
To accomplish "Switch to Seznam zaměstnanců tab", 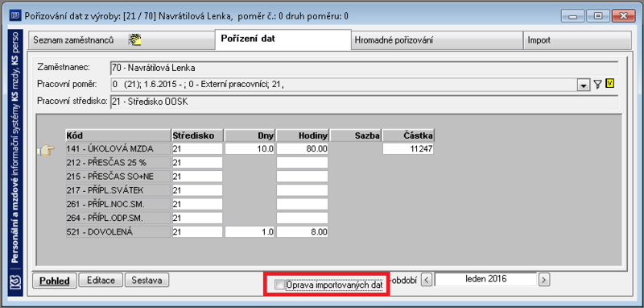I will point(122,40).
